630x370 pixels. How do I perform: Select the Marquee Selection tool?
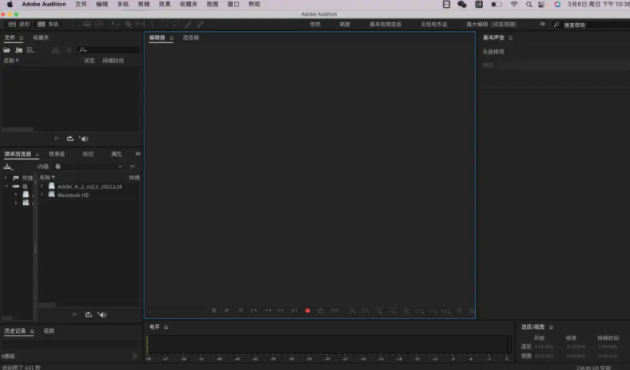pos(164,25)
